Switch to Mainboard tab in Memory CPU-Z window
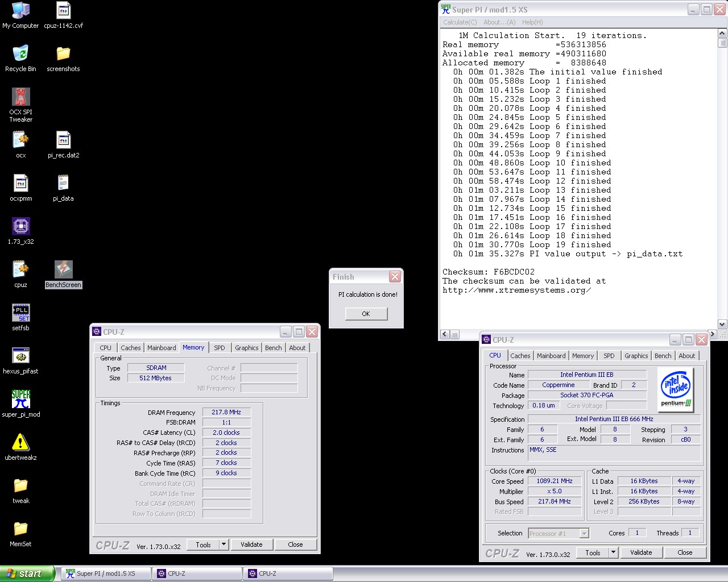The height and width of the screenshot is (582, 728). coord(162,348)
